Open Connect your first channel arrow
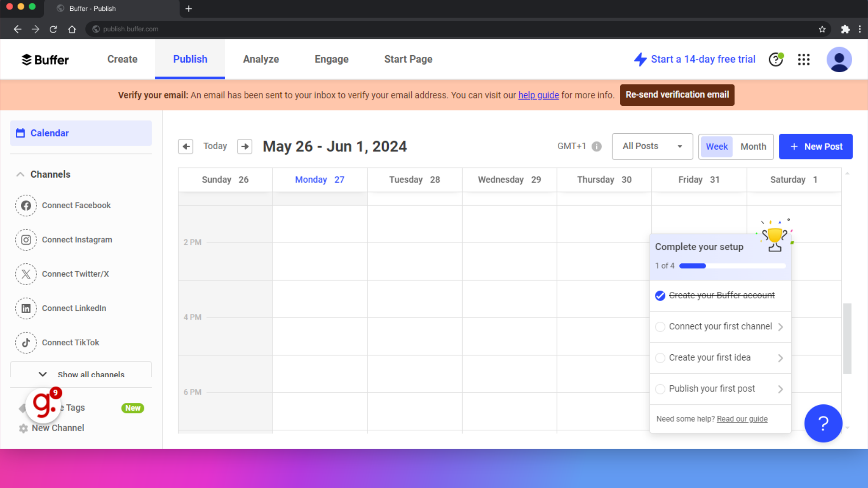 (780, 327)
